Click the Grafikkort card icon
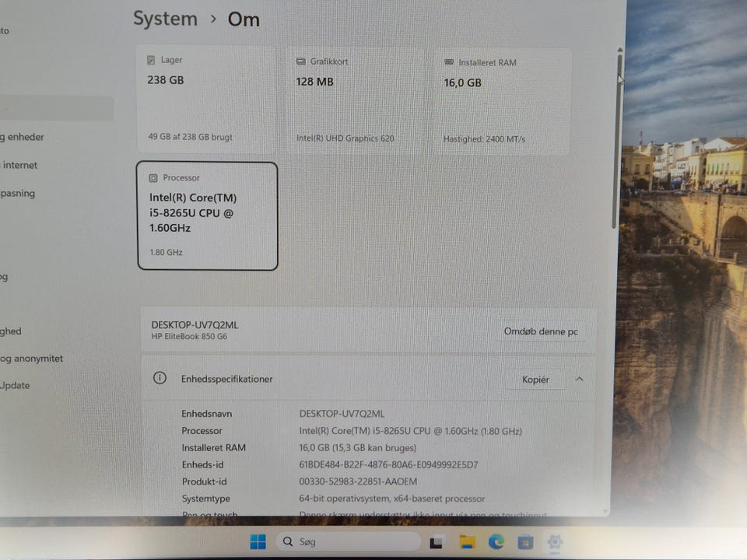 (300, 61)
